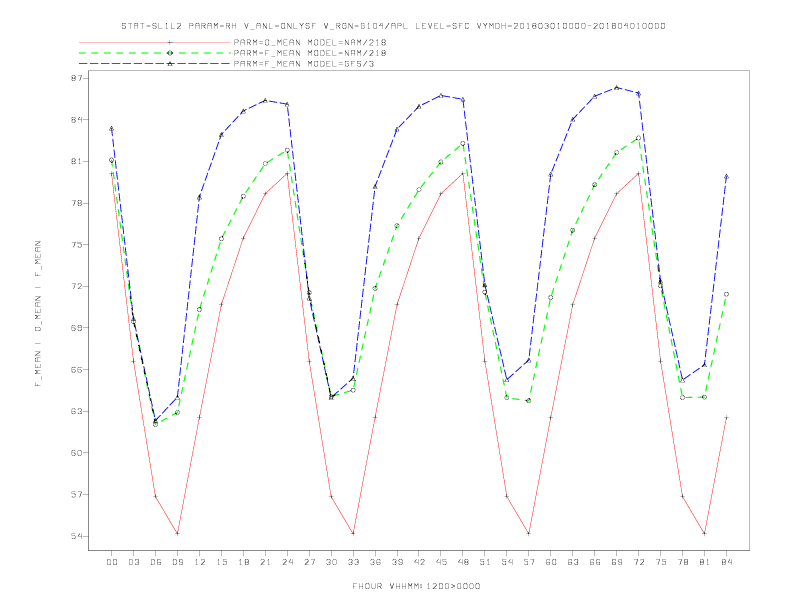Click red O_MEAN minimum marker at hour 09
This screenshot has width=792, height=612.
pos(177,533)
